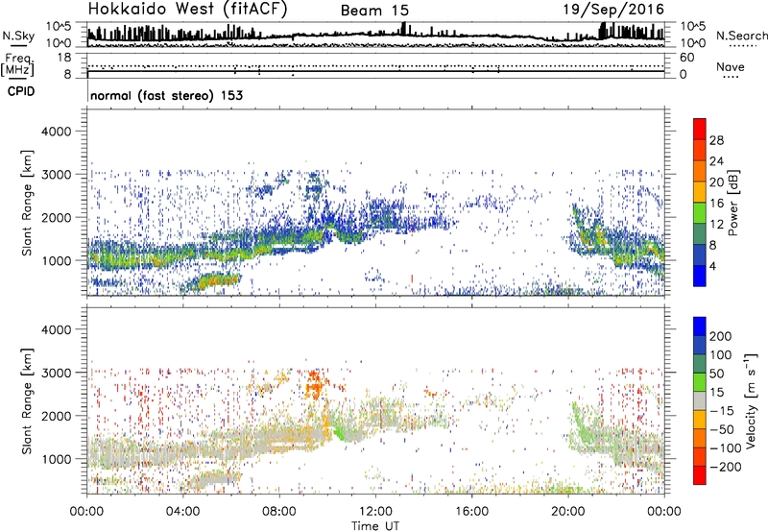Click the "60" Nave axis tick label

[x=686, y=58]
